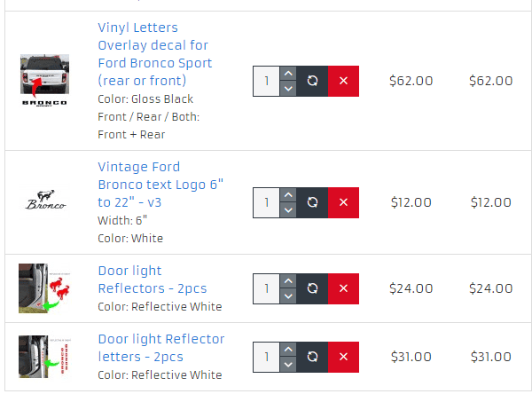This screenshot has height=394, width=532.
Task: Click Bronco Sport tailgate decal thumbnail
Action: pyautogui.click(x=44, y=80)
